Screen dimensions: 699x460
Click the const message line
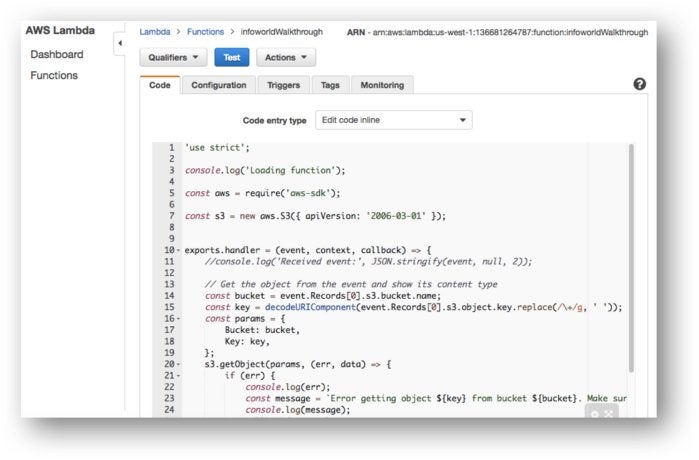pos(436,398)
